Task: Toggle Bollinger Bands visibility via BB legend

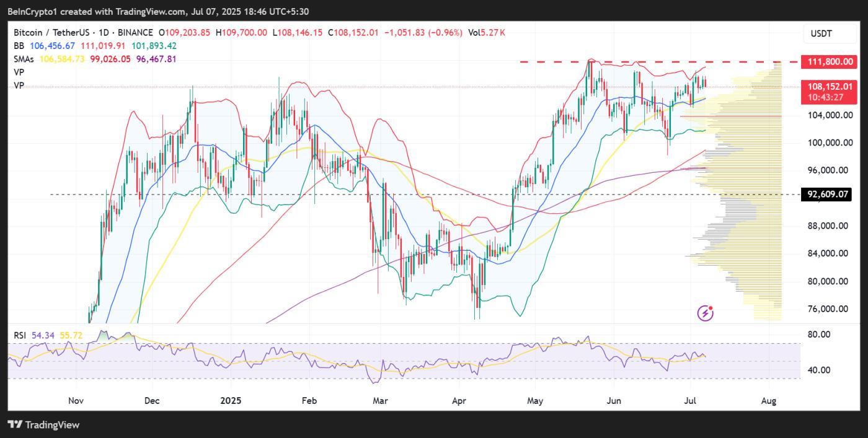Action: click(19, 46)
